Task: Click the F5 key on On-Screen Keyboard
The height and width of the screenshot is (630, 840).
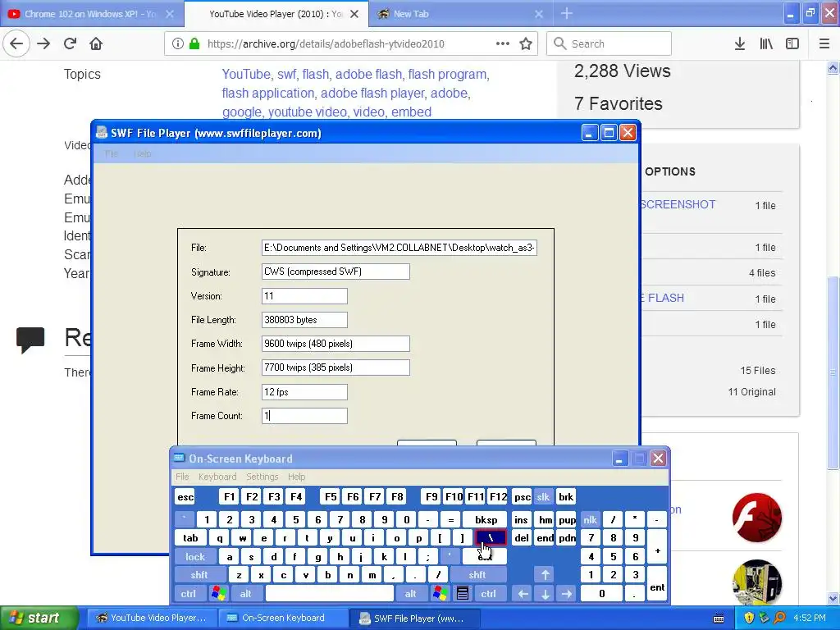Action: tap(331, 496)
